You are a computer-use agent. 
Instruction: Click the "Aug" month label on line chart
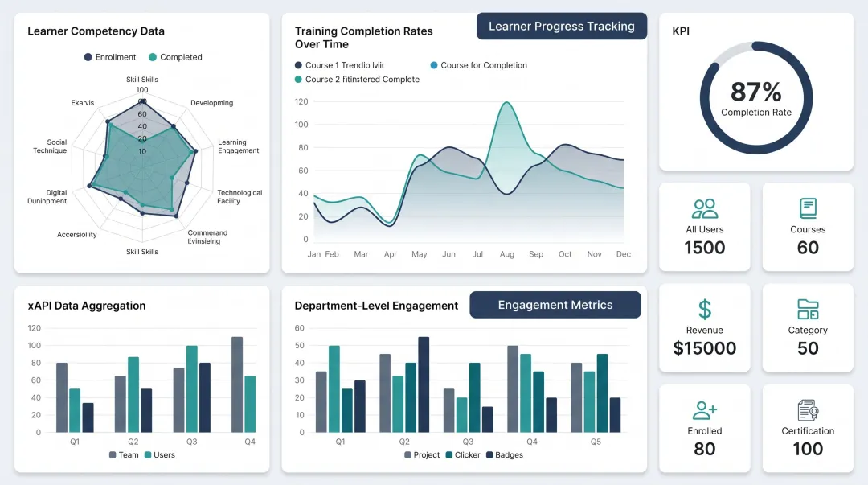(x=507, y=254)
